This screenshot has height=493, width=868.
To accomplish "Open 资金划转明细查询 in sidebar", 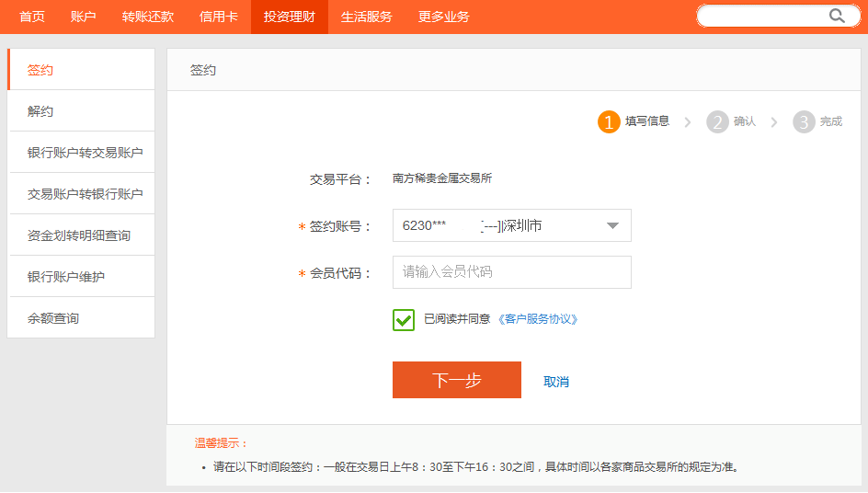I will pos(81,235).
